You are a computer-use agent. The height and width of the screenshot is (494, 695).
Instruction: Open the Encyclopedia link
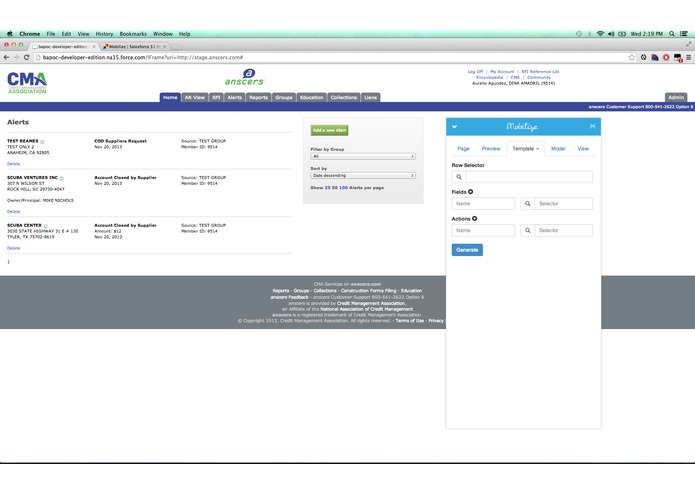pyautogui.click(x=489, y=77)
